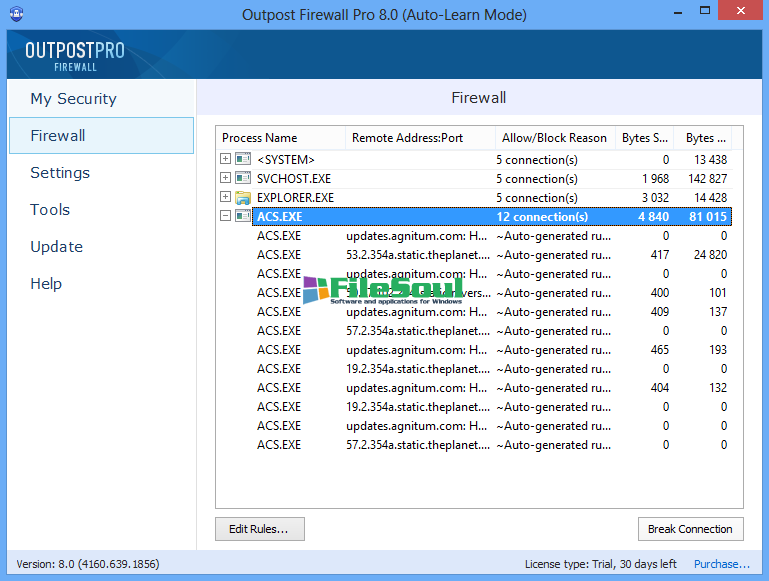769x581 pixels.
Task: Click the ACS.EXE process icon
Action: tap(243, 216)
